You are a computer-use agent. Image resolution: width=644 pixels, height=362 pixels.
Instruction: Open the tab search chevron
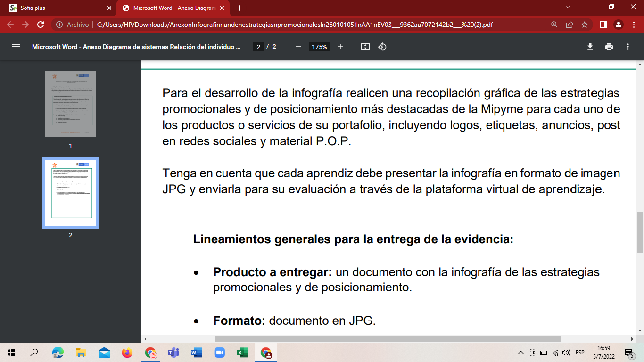click(x=568, y=7)
